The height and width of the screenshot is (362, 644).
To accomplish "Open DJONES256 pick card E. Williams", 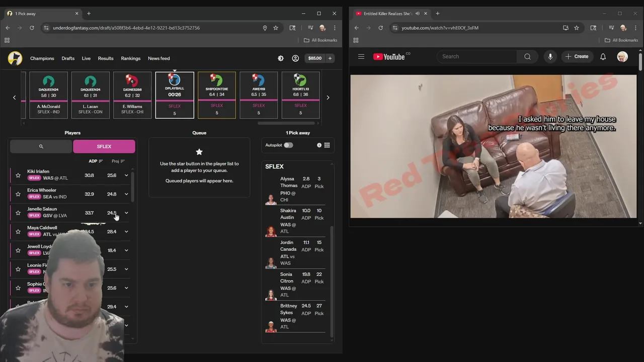I will (132, 95).
